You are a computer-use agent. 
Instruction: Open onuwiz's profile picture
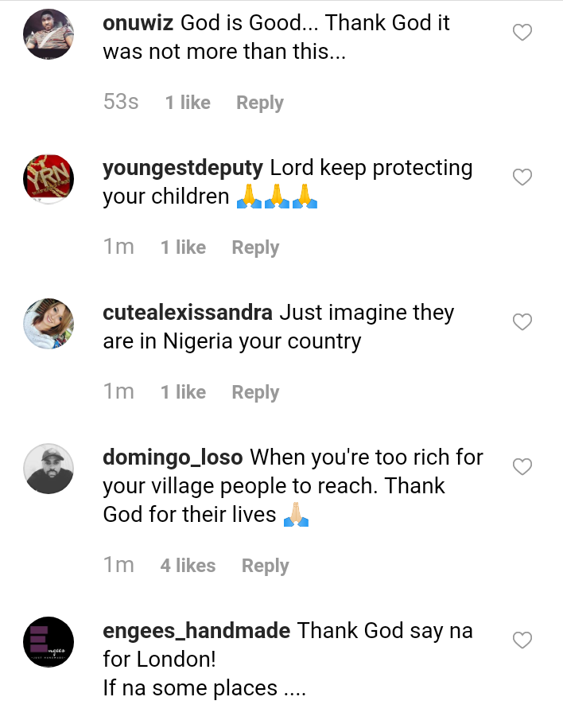point(49,34)
